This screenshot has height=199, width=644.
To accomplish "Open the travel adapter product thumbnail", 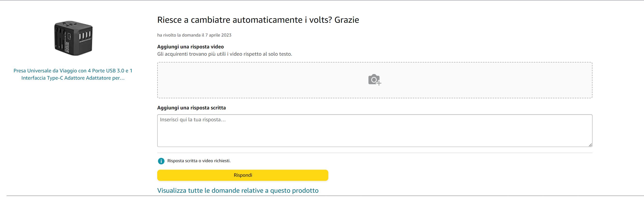I will [73, 38].
